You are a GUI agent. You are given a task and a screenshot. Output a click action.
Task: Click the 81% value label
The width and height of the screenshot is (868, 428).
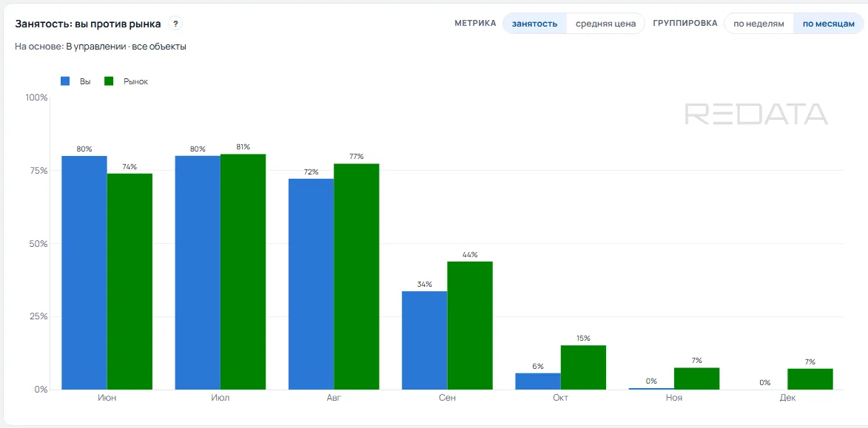[x=243, y=146]
